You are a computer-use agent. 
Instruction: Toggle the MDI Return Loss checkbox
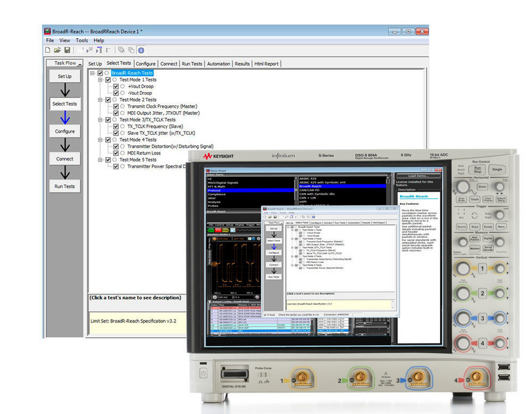116,152
